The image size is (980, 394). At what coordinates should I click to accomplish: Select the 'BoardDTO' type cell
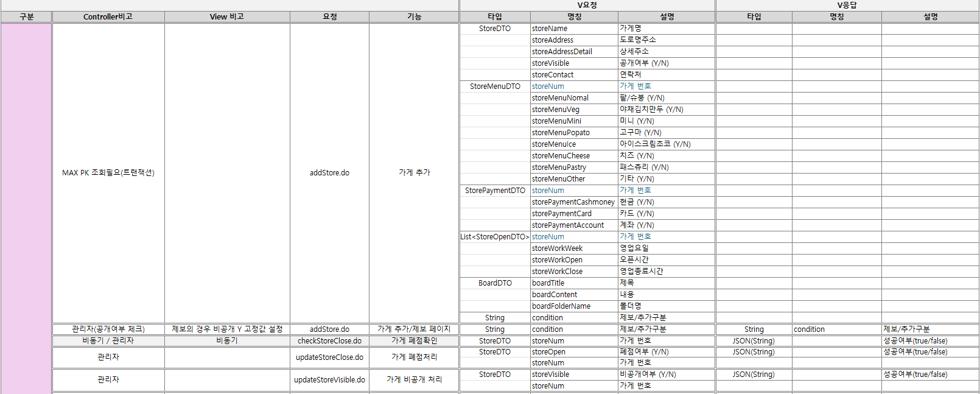pos(495,283)
